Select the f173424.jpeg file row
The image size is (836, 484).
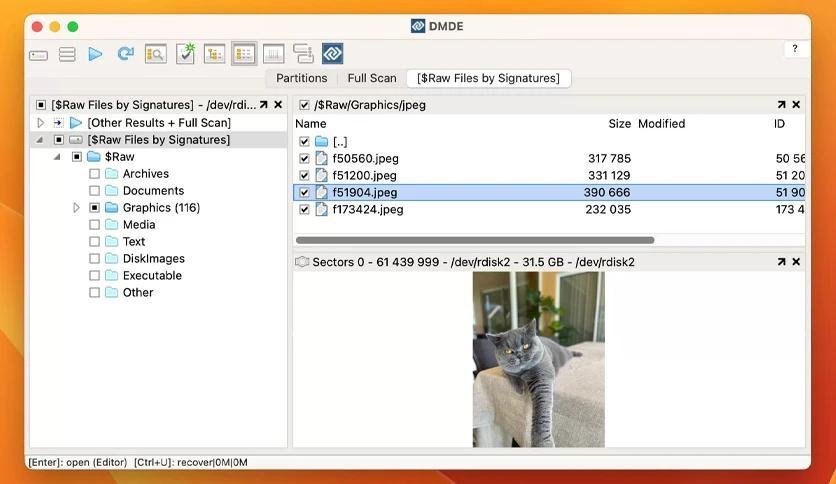pos(368,210)
